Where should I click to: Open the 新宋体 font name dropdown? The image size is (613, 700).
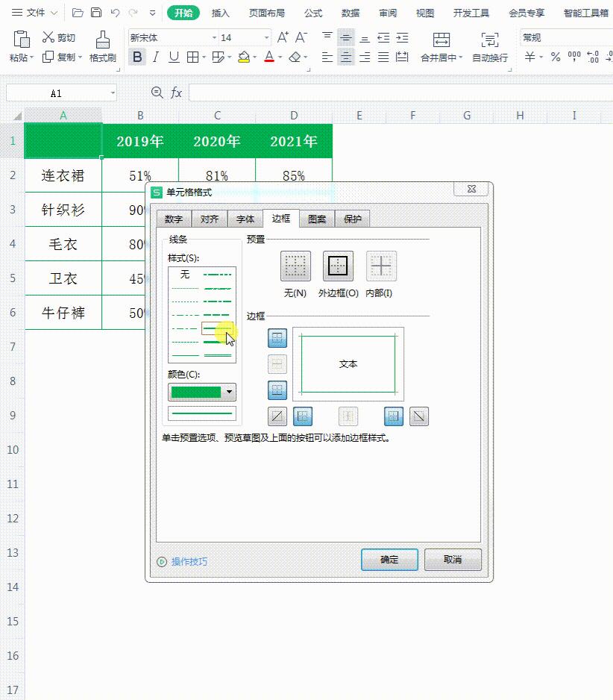(x=215, y=37)
